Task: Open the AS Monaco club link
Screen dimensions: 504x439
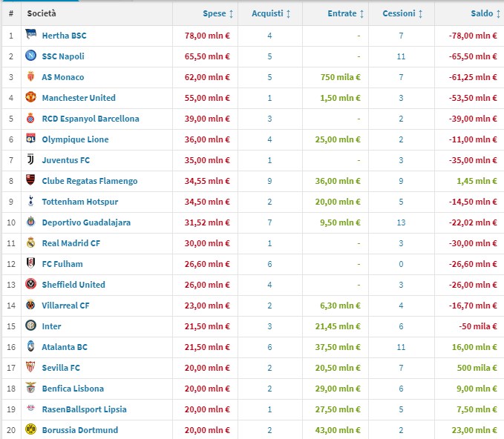Action: click(x=63, y=77)
